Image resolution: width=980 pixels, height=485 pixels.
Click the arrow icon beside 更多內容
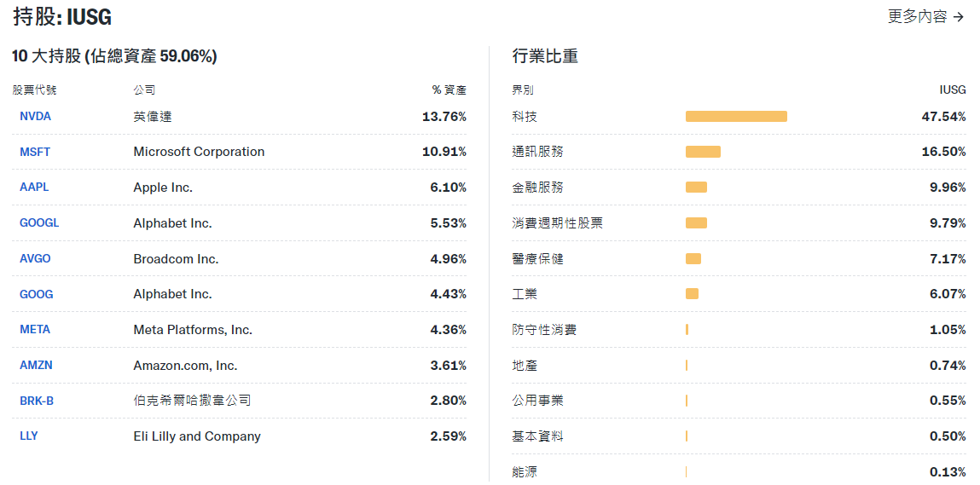pyautogui.click(x=959, y=17)
